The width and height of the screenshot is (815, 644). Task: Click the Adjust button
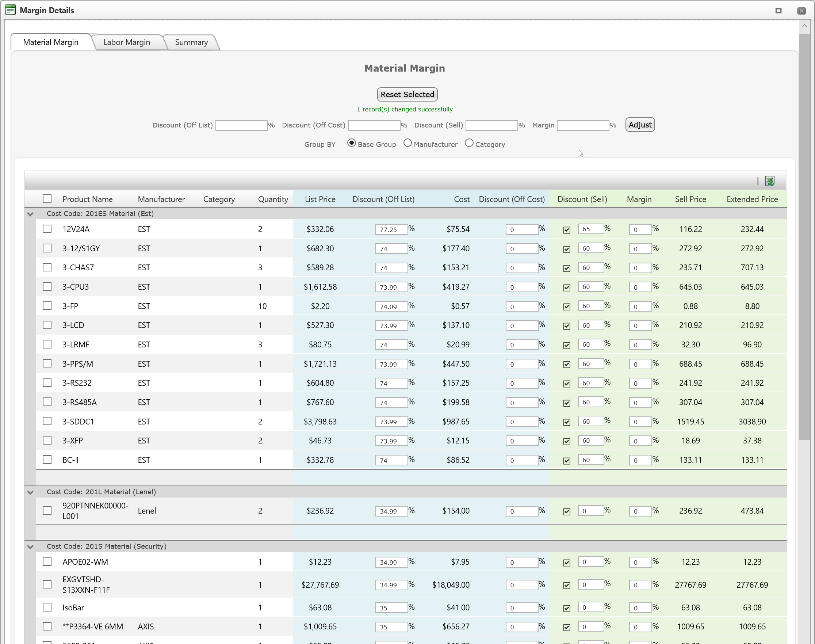pyautogui.click(x=640, y=125)
